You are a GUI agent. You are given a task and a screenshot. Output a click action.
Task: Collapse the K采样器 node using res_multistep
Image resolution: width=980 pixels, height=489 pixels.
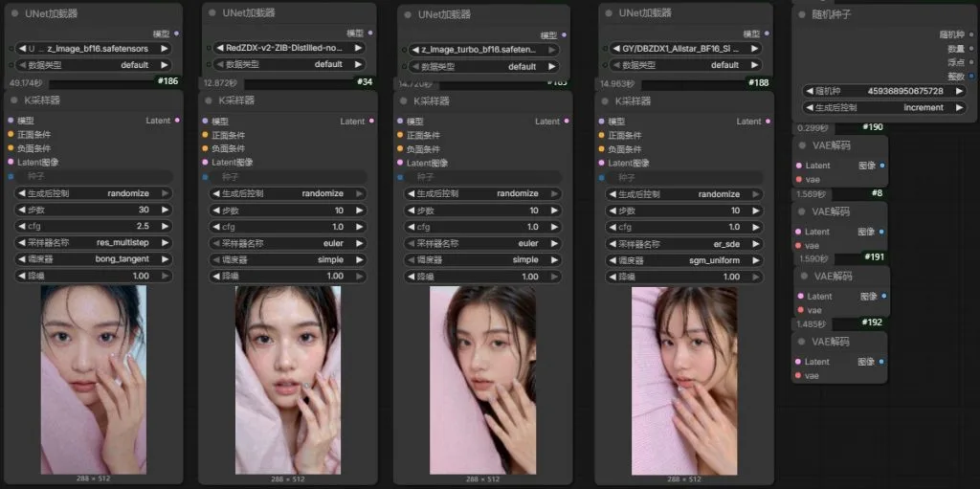pyautogui.click(x=15, y=100)
